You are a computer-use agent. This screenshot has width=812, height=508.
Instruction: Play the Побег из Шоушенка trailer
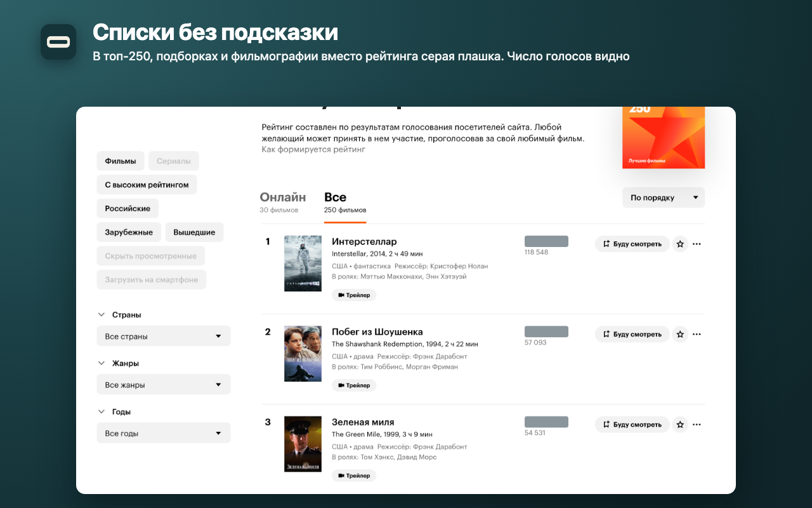[354, 385]
